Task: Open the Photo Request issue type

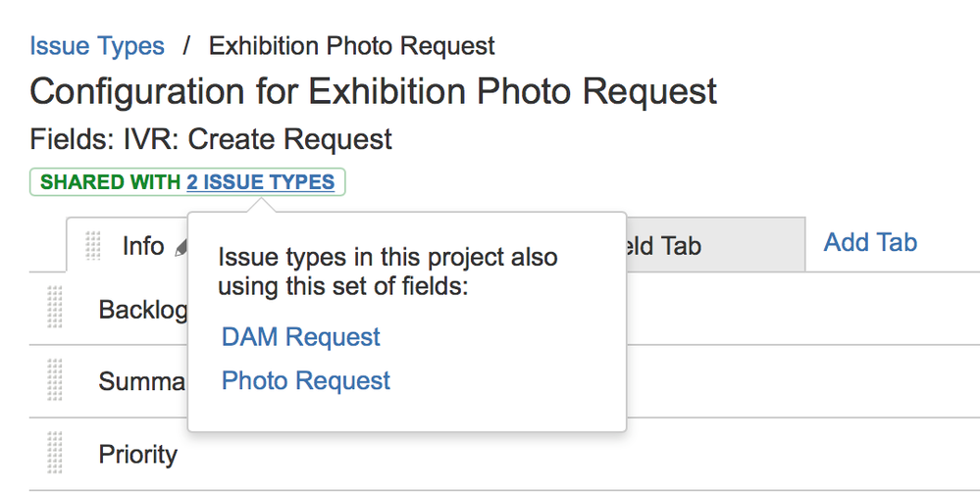Action: point(306,380)
